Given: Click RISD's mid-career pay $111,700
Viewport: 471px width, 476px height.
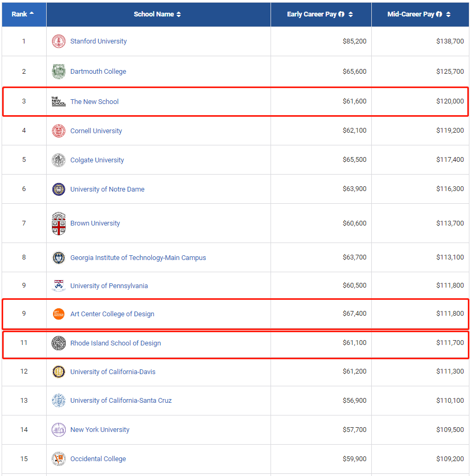Looking at the screenshot, I should point(450,343).
